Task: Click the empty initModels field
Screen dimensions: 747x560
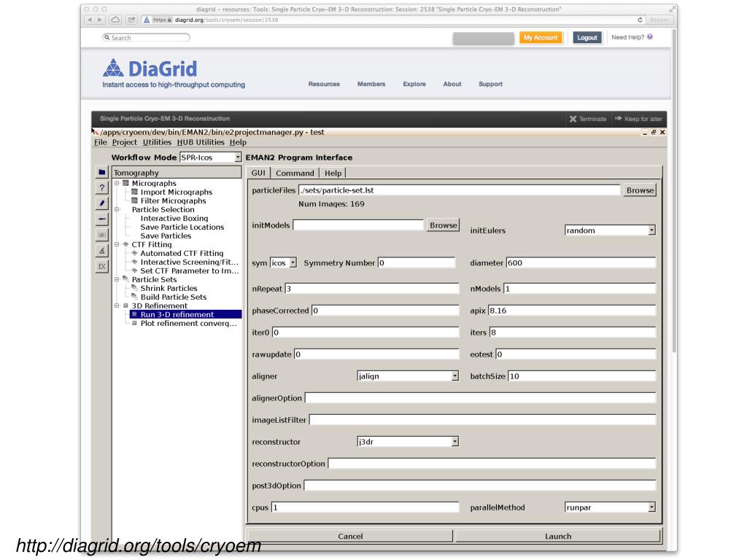Action: coord(358,225)
